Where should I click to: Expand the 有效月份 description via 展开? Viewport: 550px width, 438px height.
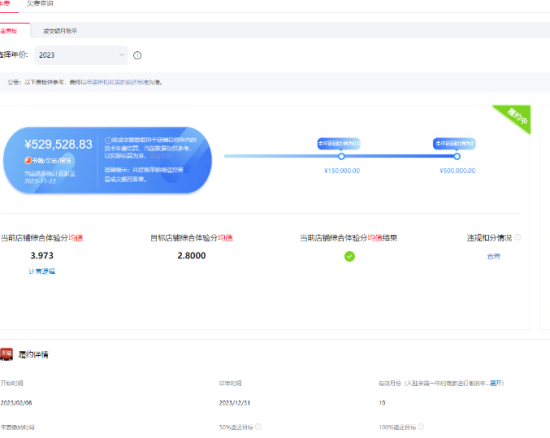495,383
